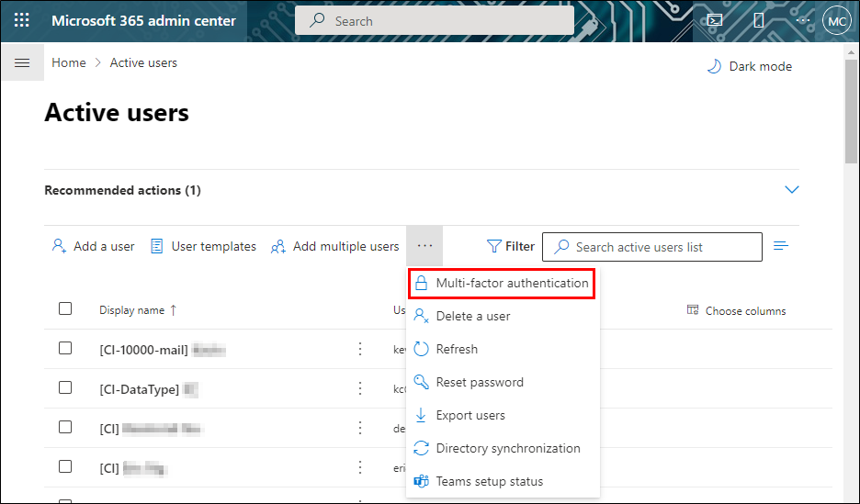Screen dimensions: 860x504
Task: Click the Delete a user icon
Action: click(x=421, y=316)
